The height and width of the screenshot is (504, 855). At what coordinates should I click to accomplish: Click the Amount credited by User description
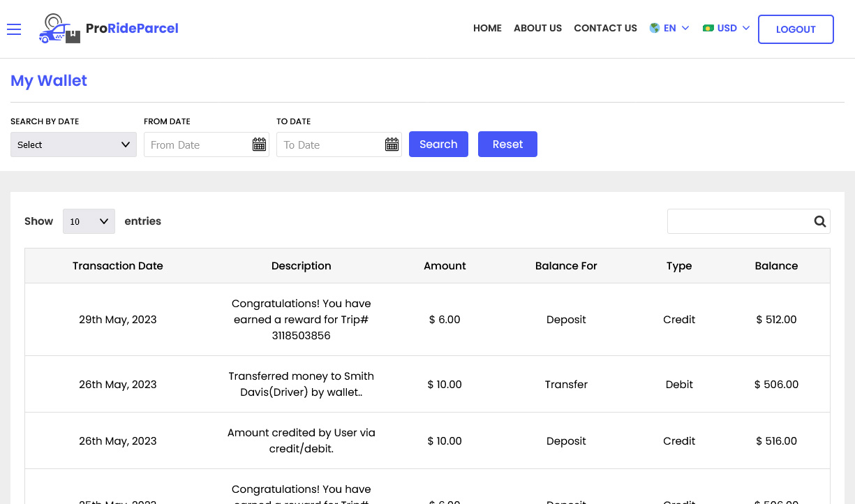[302, 440]
